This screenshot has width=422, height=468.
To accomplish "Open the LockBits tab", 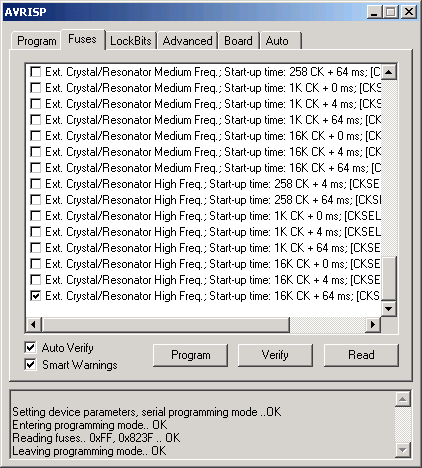I will coord(131,41).
